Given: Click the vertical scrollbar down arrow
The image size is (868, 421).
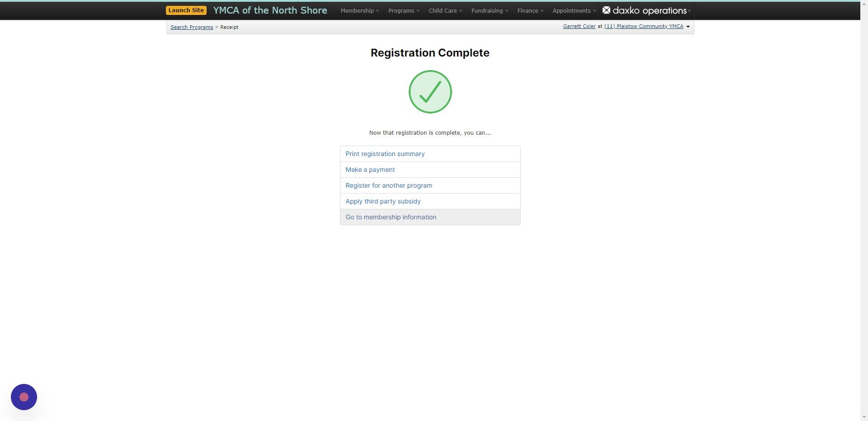Looking at the screenshot, I should (x=864, y=417).
